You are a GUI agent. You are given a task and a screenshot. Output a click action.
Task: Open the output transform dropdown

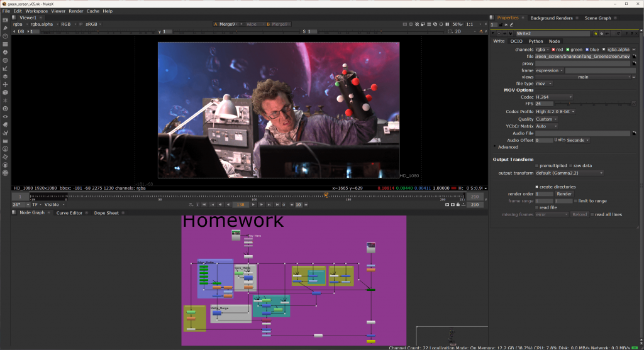pyautogui.click(x=569, y=173)
